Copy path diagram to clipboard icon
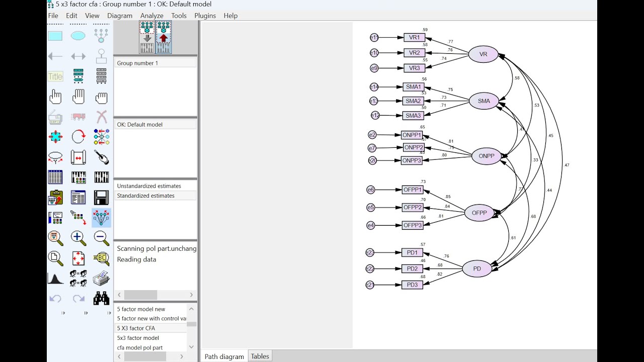Screen dimensions: 644x362 [x=55, y=197]
